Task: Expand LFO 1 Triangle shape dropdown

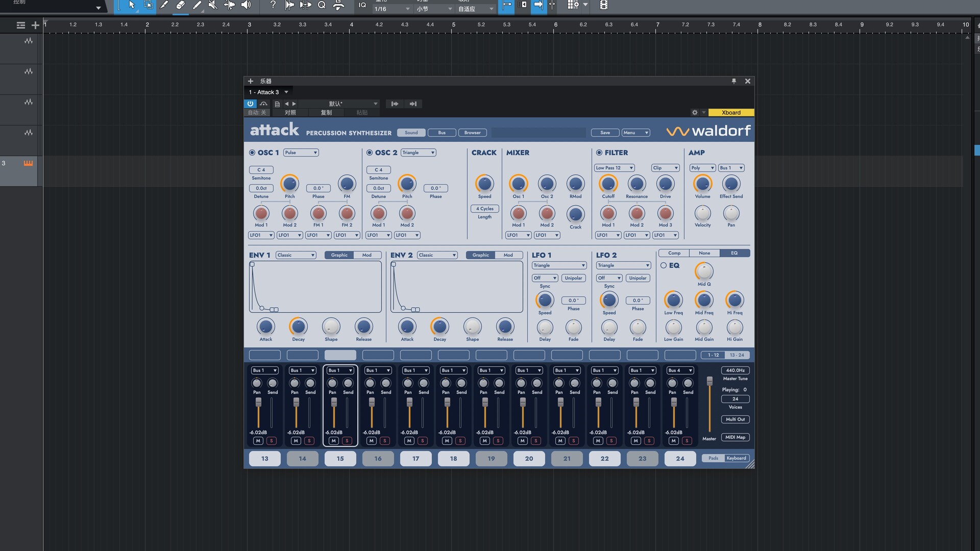Action: 559,265
